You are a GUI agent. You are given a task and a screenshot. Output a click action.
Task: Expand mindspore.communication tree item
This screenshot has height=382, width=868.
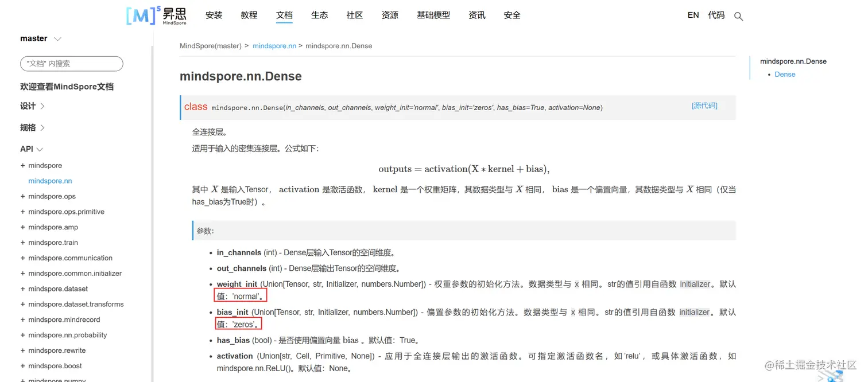[x=23, y=258]
